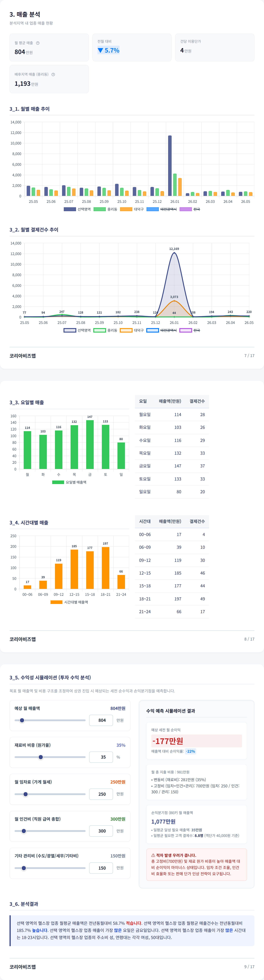
Task: Click the 건당 이용단가 card showing 4 만원
Action: (215, 47)
